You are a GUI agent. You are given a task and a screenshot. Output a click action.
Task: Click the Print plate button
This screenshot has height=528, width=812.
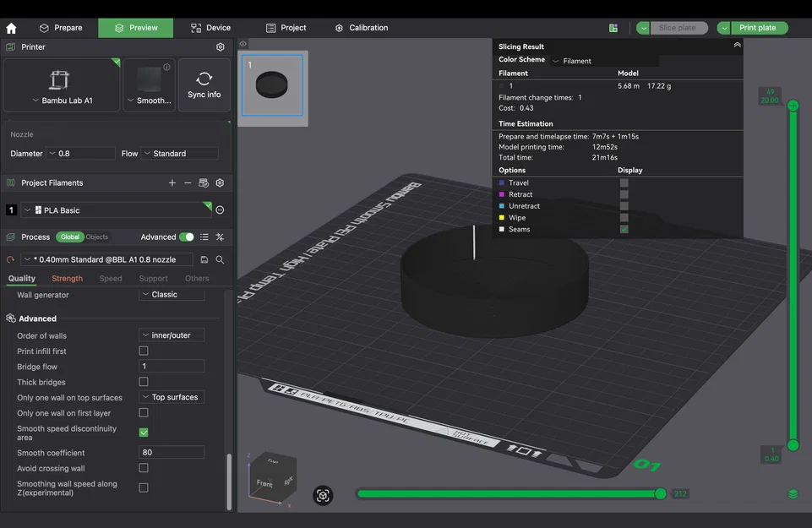coord(759,28)
